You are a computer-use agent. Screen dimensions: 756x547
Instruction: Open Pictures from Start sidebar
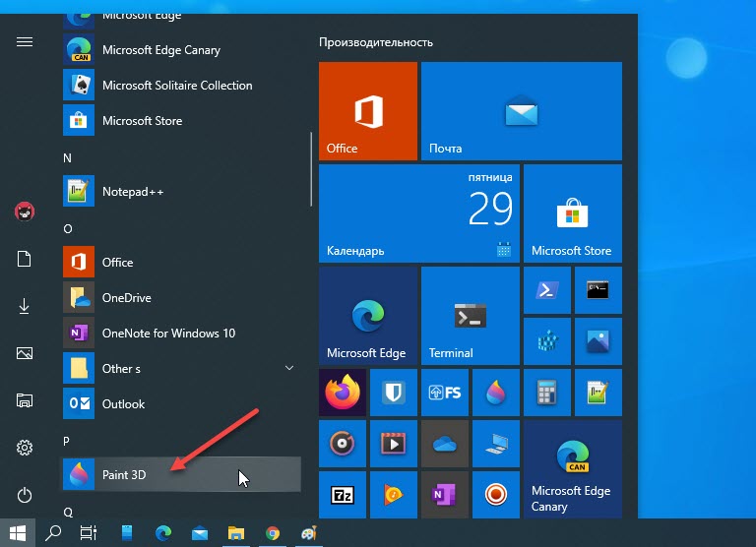(x=25, y=353)
